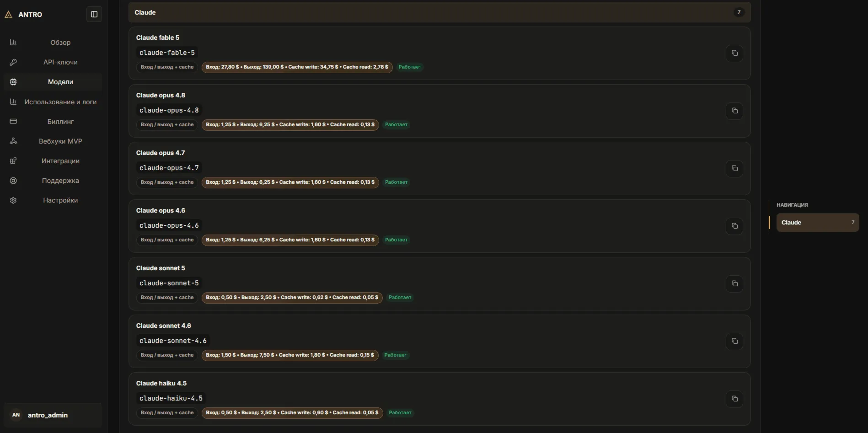868x433 pixels.
Task: Navigate to Биллинг
Action: point(53,121)
